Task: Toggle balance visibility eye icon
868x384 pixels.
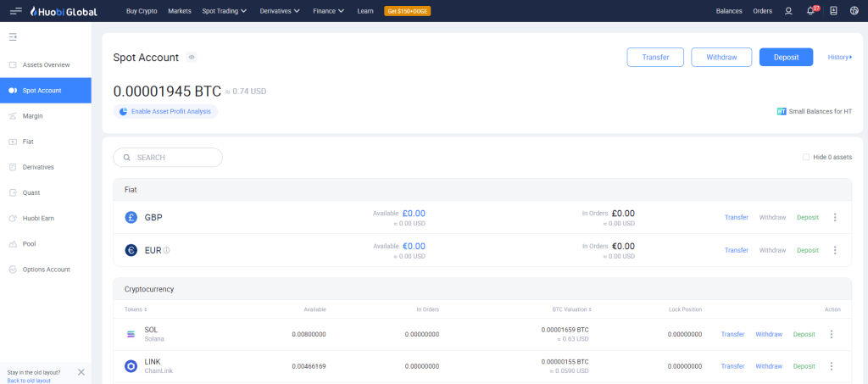Action: pyautogui.click(x=192, y=57)
